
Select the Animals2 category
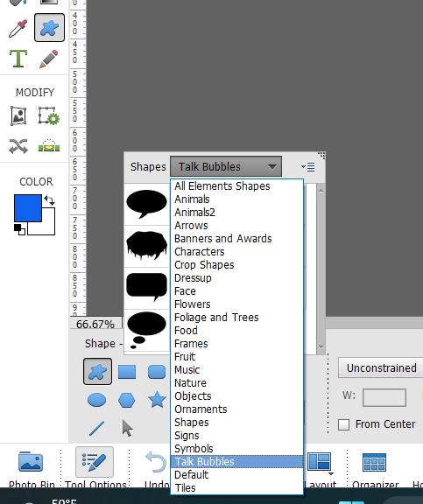236,213
